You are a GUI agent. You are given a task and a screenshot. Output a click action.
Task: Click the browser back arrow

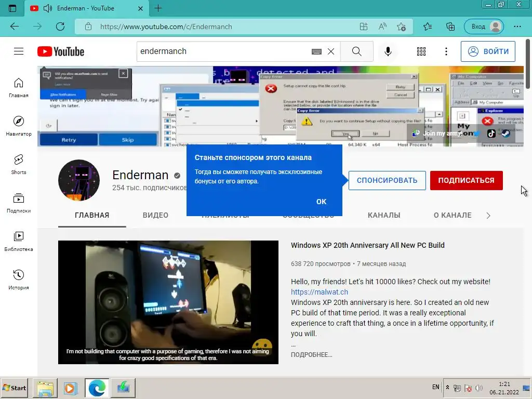click(x=14, y=26)
